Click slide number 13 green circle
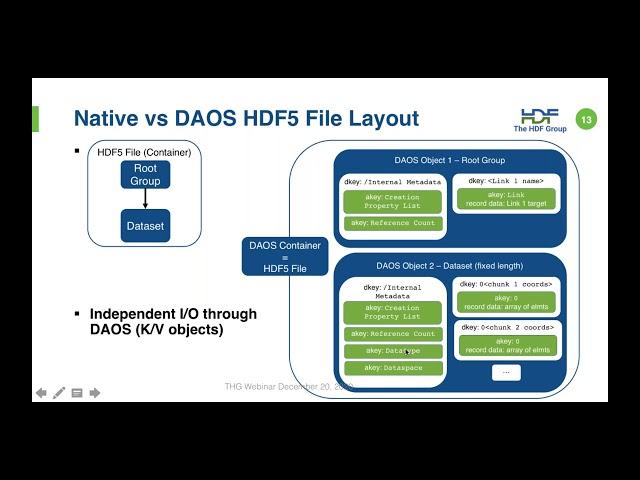 [586, 120]
